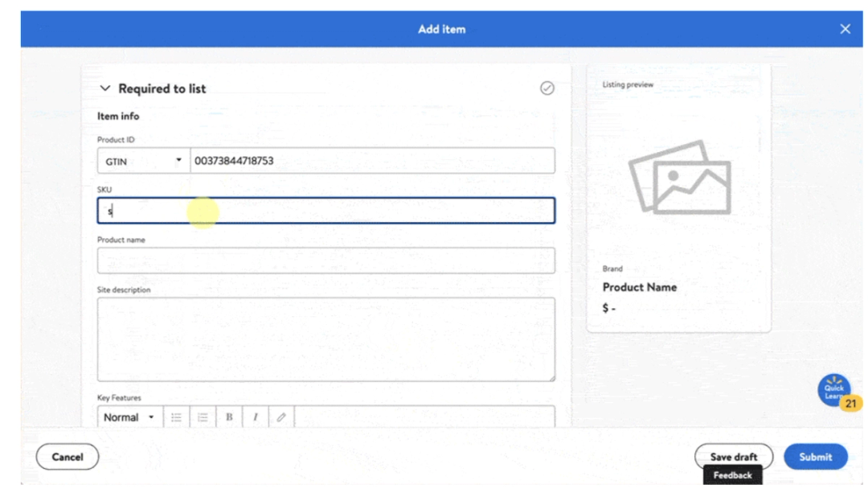Open the Normal text style dropdown
Screen dimensions: 868x497
click(129, 417)
